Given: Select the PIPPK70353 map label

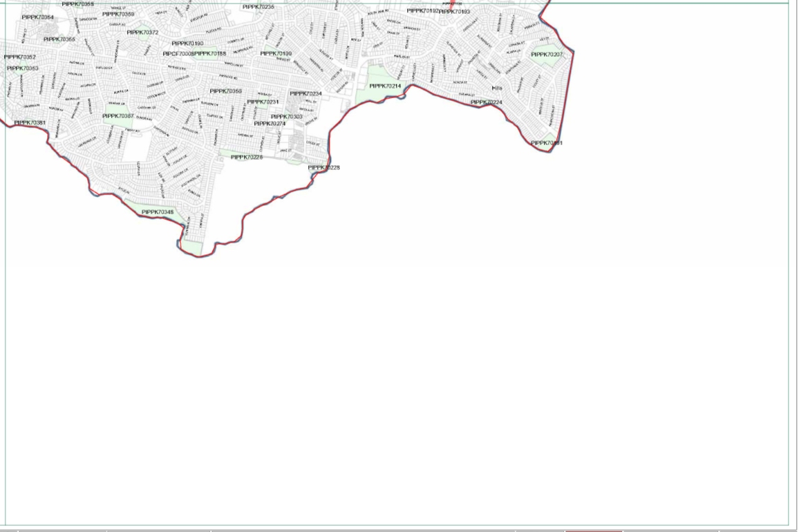Looking at the screenshot, I should tap(23, 68).
